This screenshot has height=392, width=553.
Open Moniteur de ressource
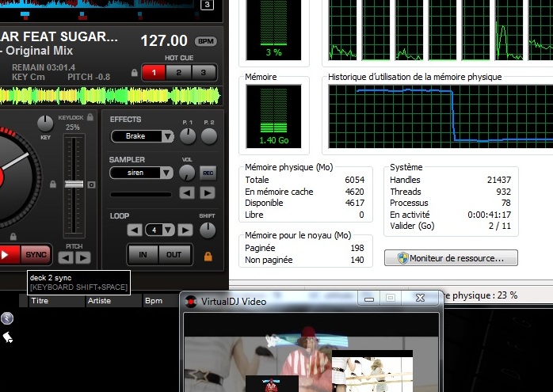[451, 258]
